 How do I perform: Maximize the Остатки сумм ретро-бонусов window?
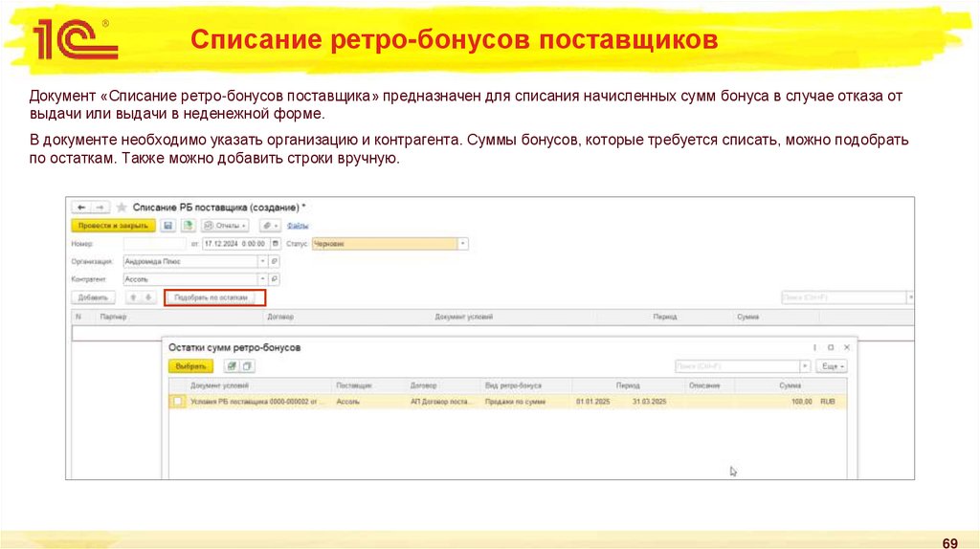coord(831,348)
